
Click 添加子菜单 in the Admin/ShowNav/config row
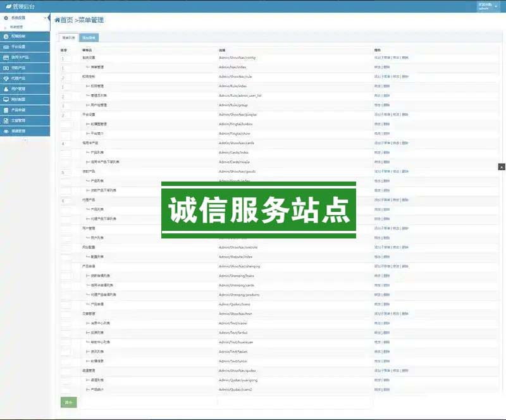(382, 58)
